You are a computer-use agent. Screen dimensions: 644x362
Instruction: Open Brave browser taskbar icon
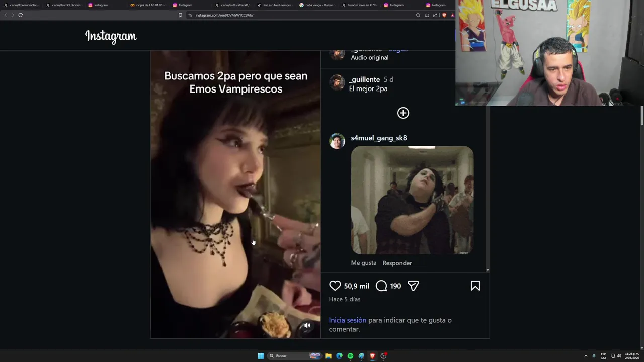click(372, 356)
